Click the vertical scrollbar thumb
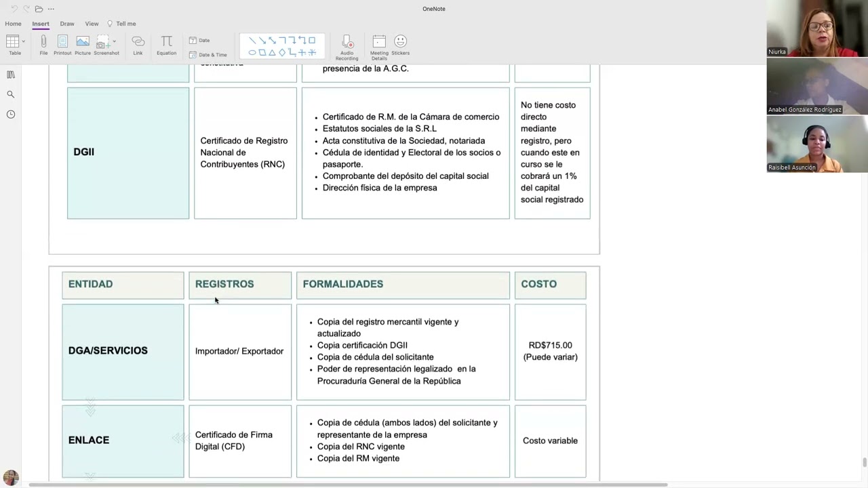The height and width of the screenshot is (488, 868). 864,463
